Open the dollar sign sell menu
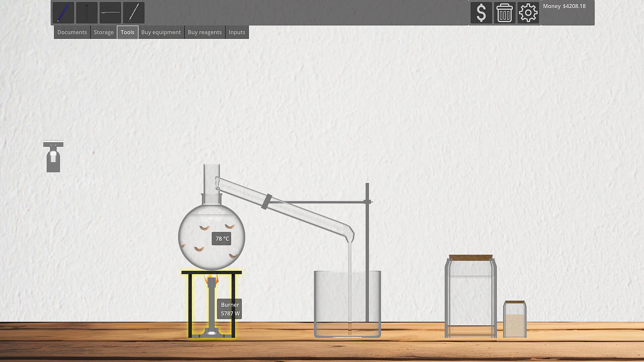The image size is (644, 362). pos(481,13)
